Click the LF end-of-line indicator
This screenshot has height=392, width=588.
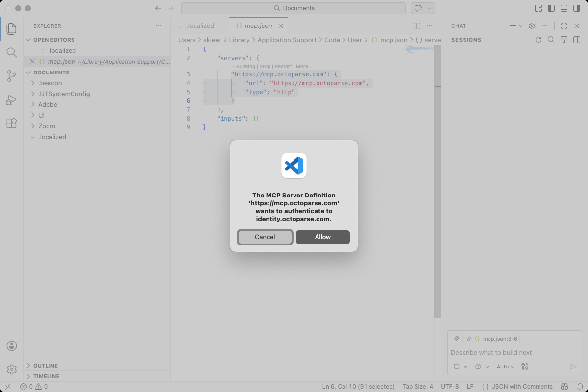pos(470,387)
